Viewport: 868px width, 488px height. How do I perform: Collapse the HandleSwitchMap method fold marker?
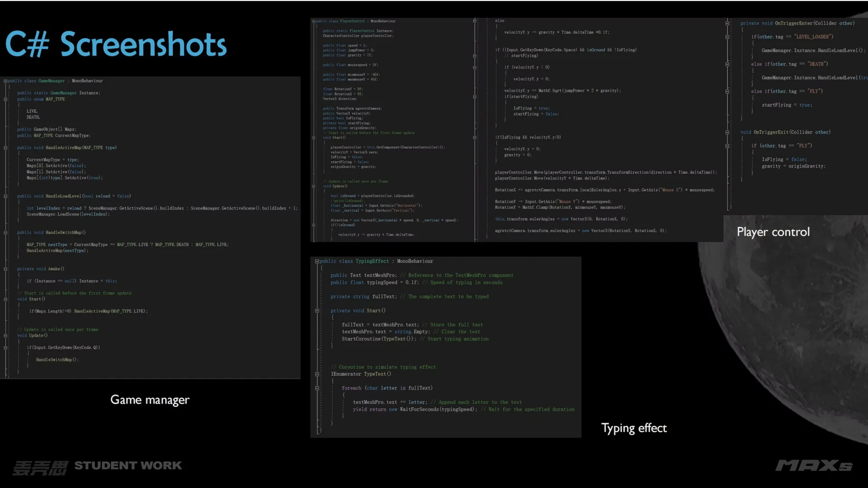coord(5,233)
